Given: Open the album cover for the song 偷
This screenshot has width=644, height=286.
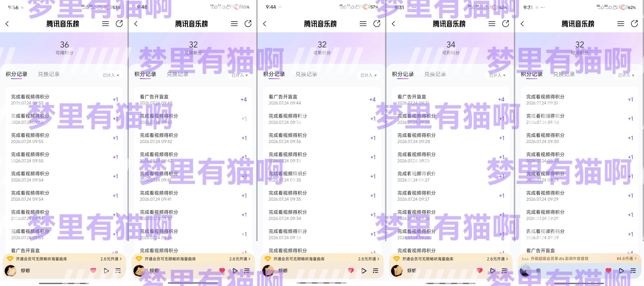Looking at the screenshot, I should click(526, 271).
